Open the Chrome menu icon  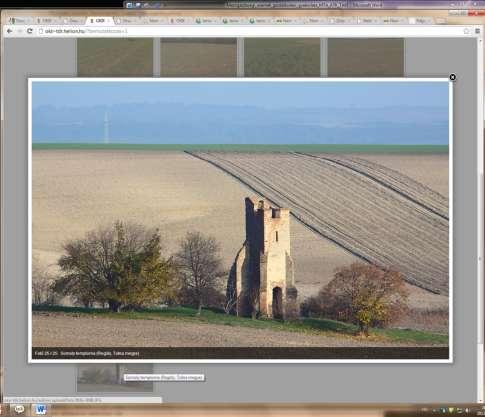[477, 31]
